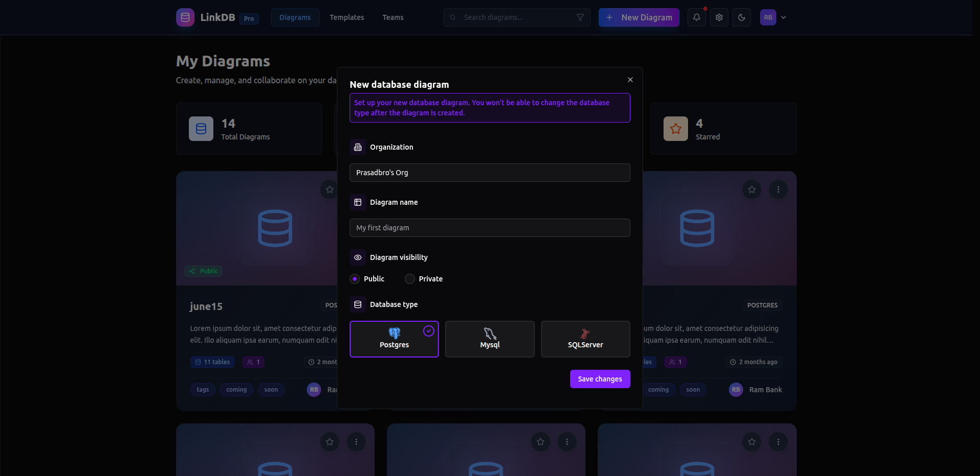The width and height of the screenshot is (980, 476).
Task: Star the bottom-left diagram card
Action: (330, 442)
